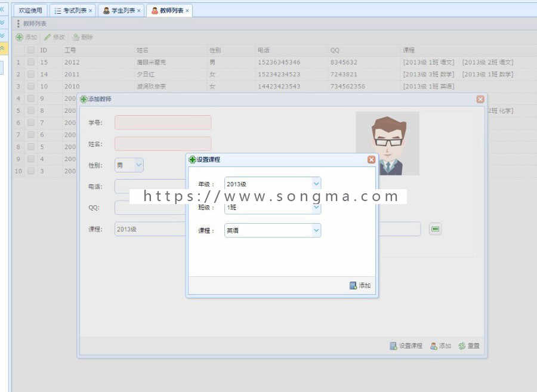Click the teacher avatar photo
Screen dimensions: 537x392
pyautogui.click(x=388, y=143)
